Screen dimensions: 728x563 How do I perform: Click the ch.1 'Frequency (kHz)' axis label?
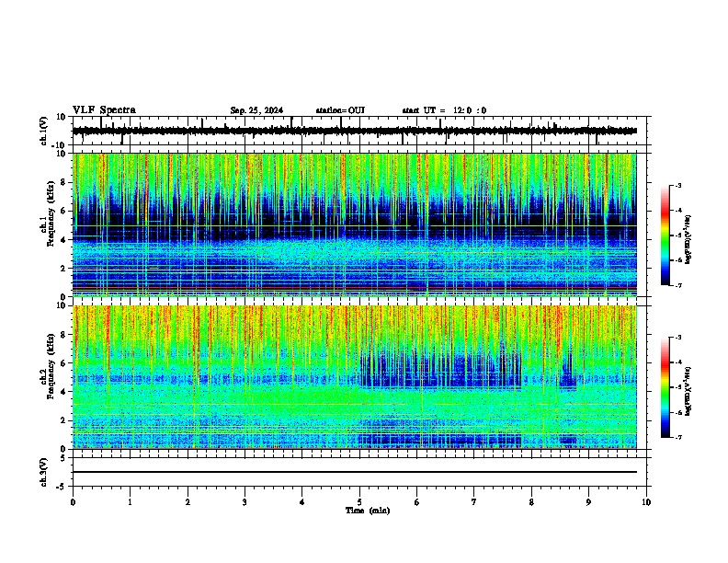pos(51,213)
